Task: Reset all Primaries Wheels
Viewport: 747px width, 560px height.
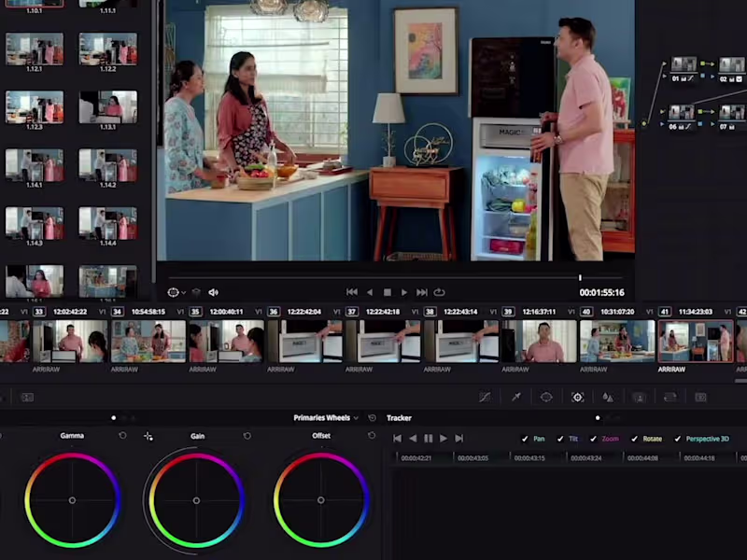Action: tap(372, 417)
